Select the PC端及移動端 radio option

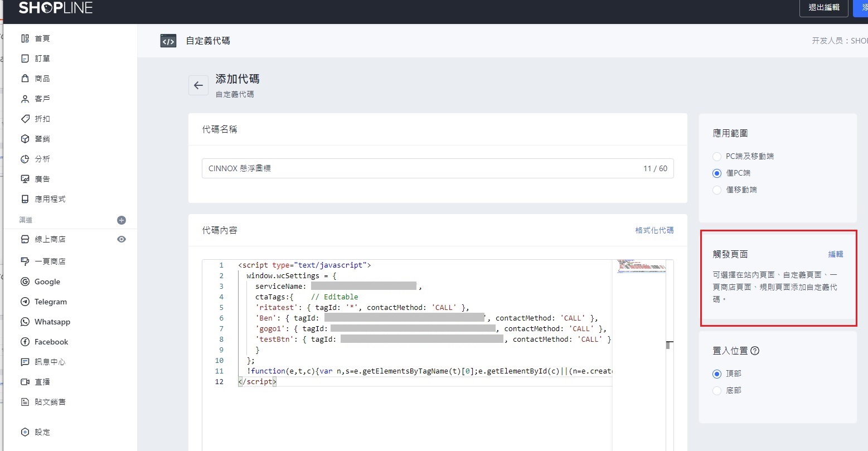tap(717, 157)
